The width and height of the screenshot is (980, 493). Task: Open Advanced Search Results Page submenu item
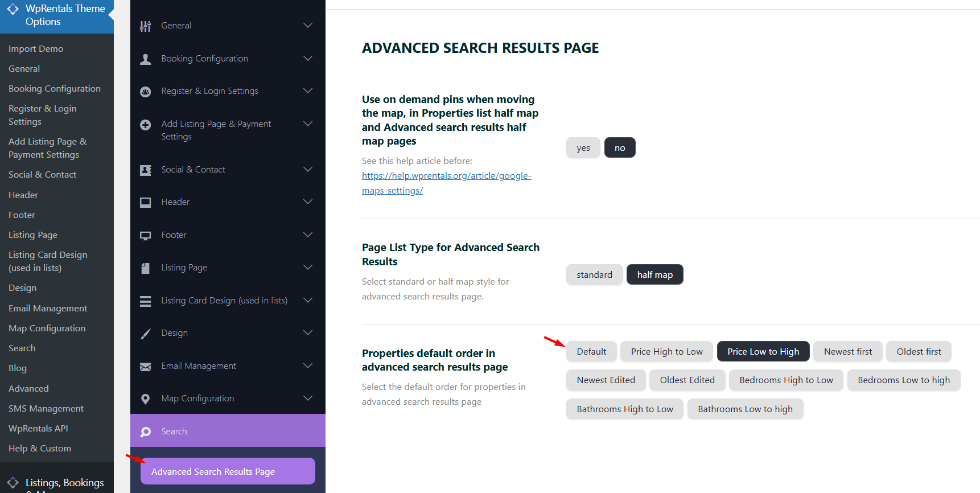click(x=228, y=471)
